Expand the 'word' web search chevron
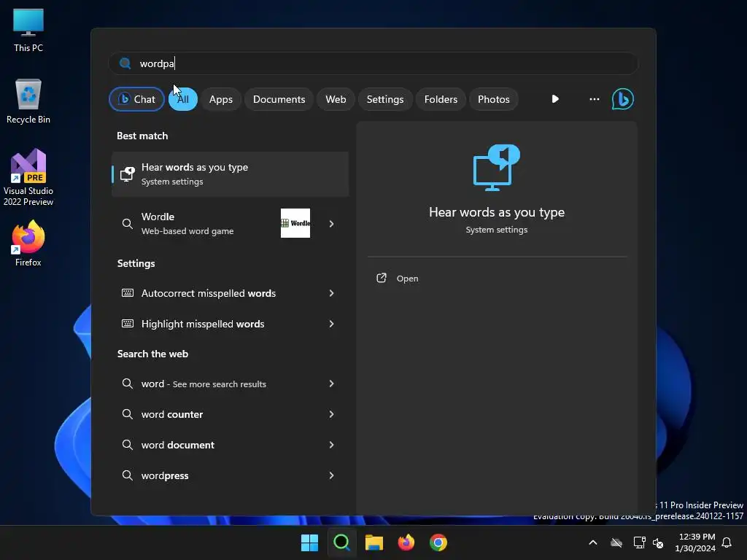Image resolution: width=747 pixels, height=560 pixels. pyautogui.click(x=332, y=384)
